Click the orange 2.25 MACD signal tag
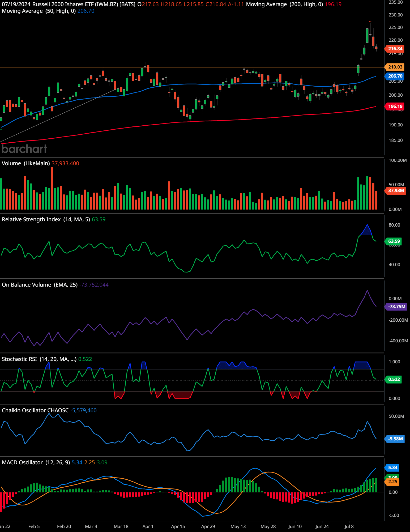The image size is (410, 532). pyautogui.click(x=392, y=482)
